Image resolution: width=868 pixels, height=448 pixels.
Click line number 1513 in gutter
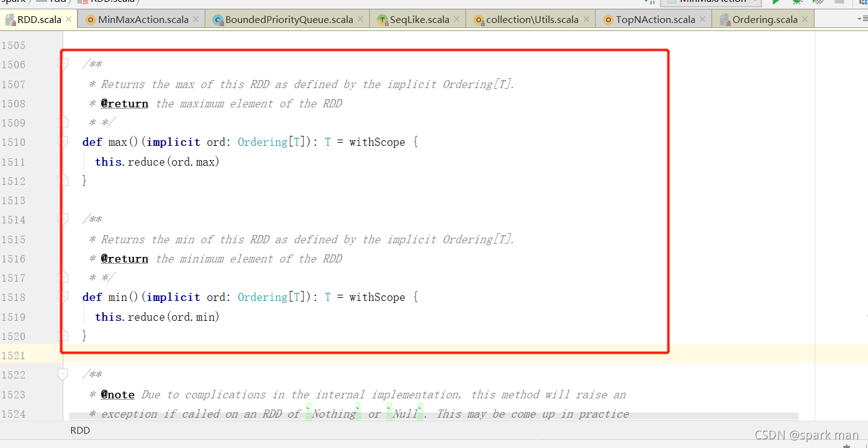coord(13,200)
